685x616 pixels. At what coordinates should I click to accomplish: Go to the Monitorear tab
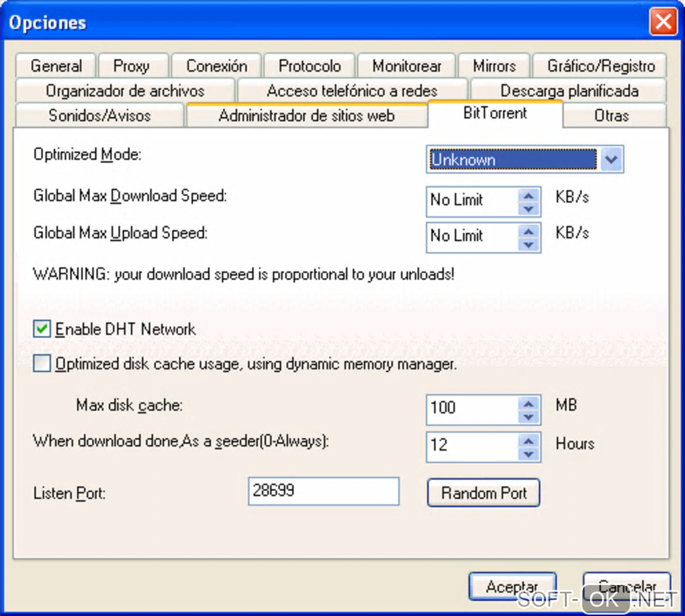pos(407,66)
